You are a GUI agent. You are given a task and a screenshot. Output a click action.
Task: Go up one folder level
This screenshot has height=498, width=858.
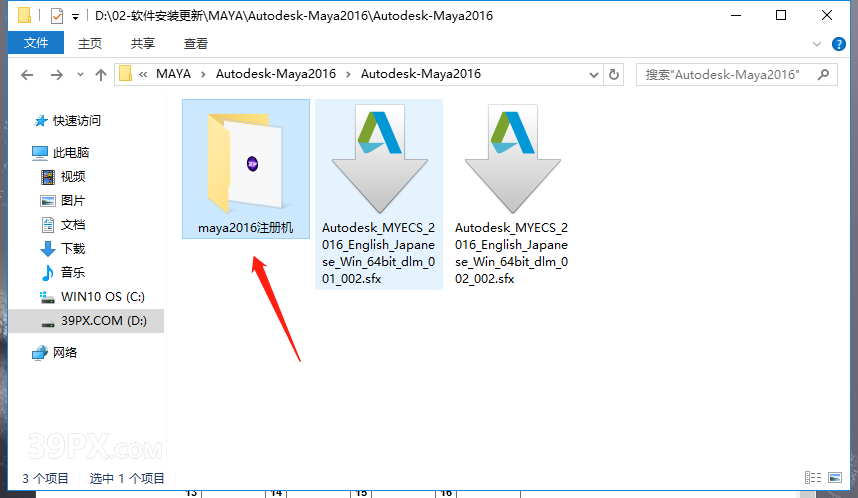coord(101,74)
